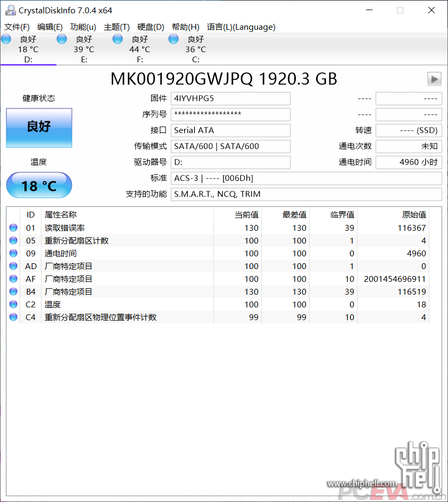The width and height of the screenshot is (448, 502).
Task: Minimize the CrystalDiskInfo window
Action: 369,10
